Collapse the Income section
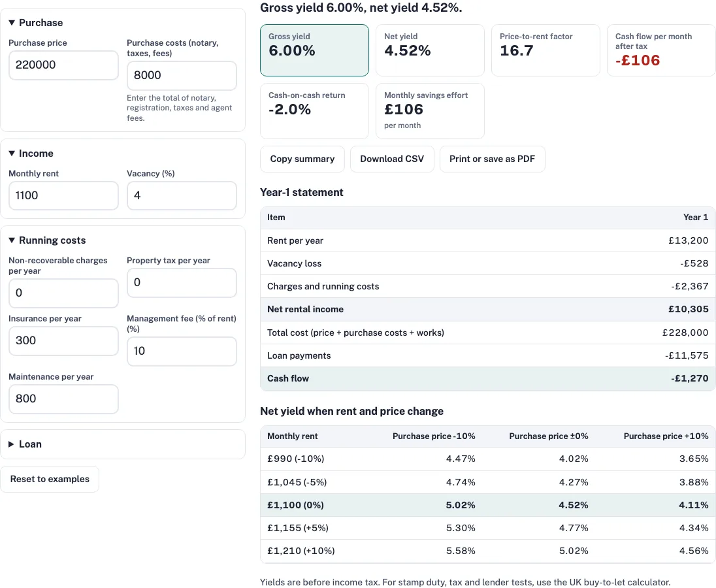The height and width of the screenshot is (588, 716). click(31, 154)
